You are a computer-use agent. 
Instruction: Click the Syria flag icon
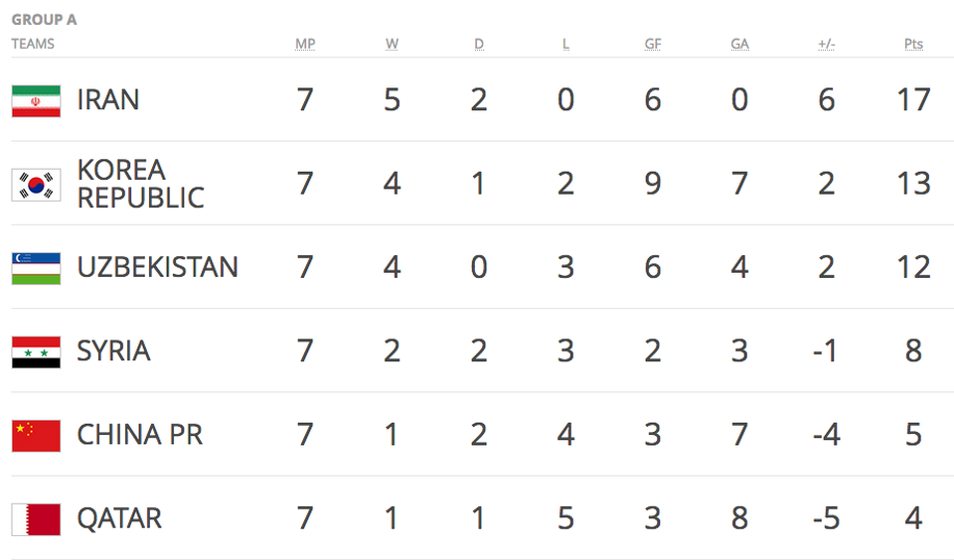pyautogui.click(x=36, y=352)
